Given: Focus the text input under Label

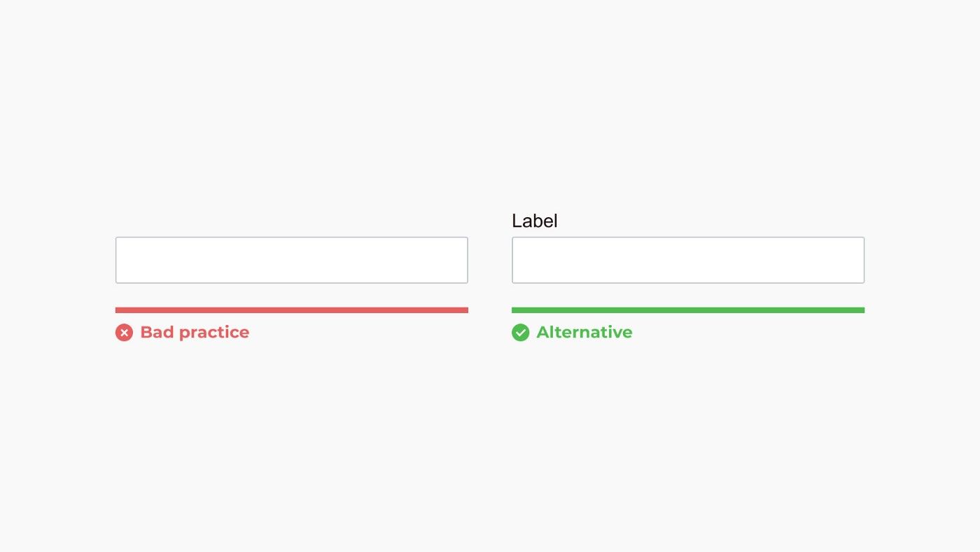Looking at the screenshot, I should 688,260.
